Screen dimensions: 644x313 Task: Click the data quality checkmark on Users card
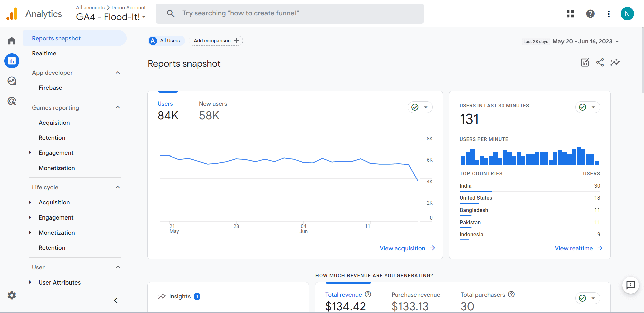point(415,107)
